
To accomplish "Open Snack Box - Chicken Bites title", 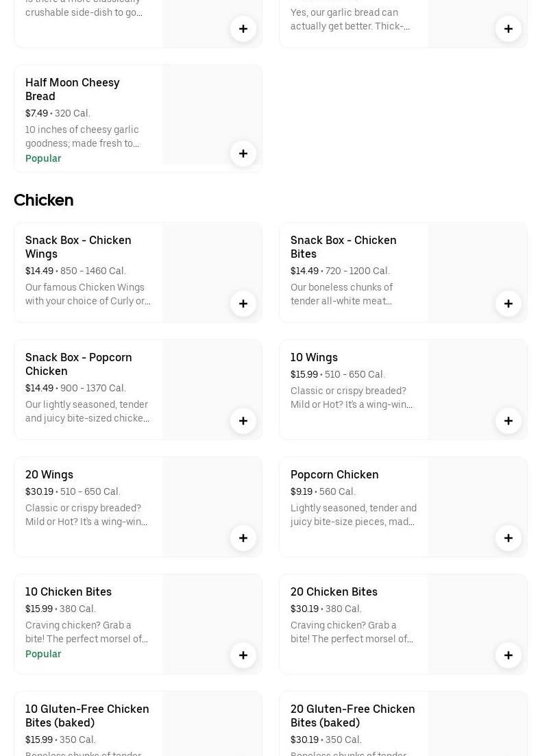I will 343,247.
